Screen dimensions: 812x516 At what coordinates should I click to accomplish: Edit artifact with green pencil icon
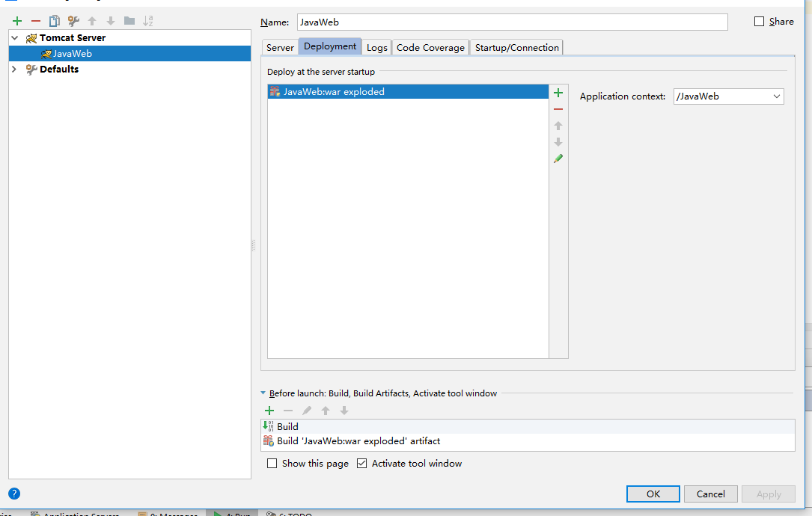tap(558, 159)
